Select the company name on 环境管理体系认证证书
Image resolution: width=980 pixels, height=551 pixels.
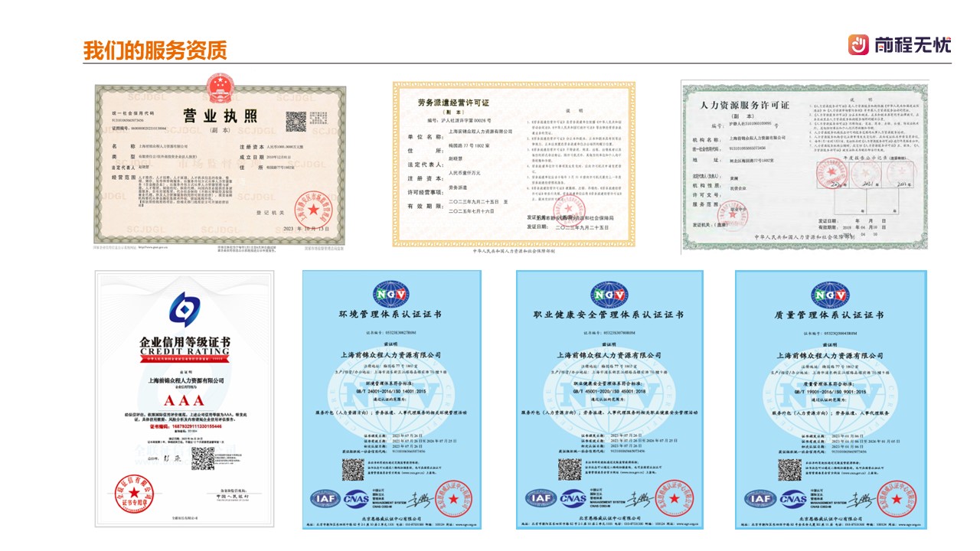[391, 355]
